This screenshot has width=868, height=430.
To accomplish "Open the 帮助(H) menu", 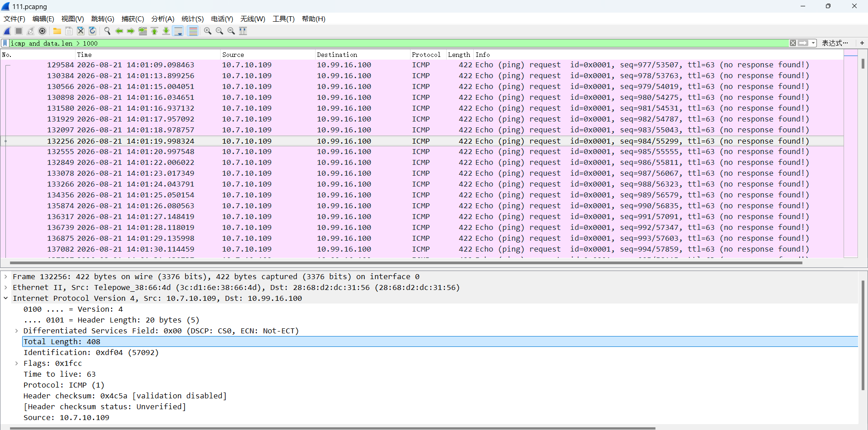I will 314,19.
